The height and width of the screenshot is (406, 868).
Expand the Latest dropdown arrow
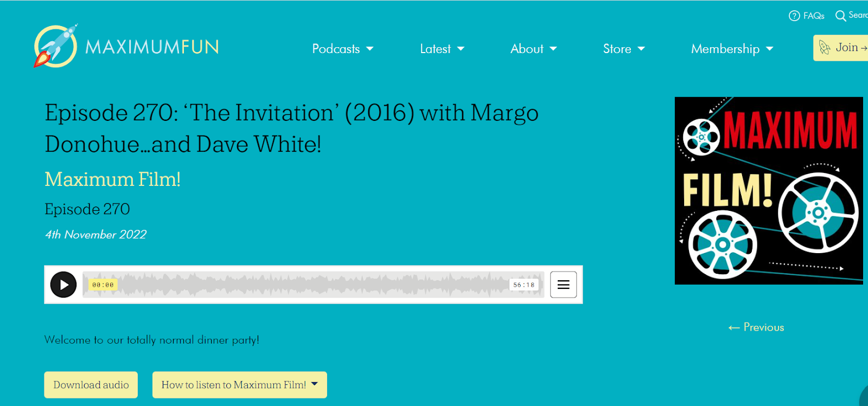461,49
